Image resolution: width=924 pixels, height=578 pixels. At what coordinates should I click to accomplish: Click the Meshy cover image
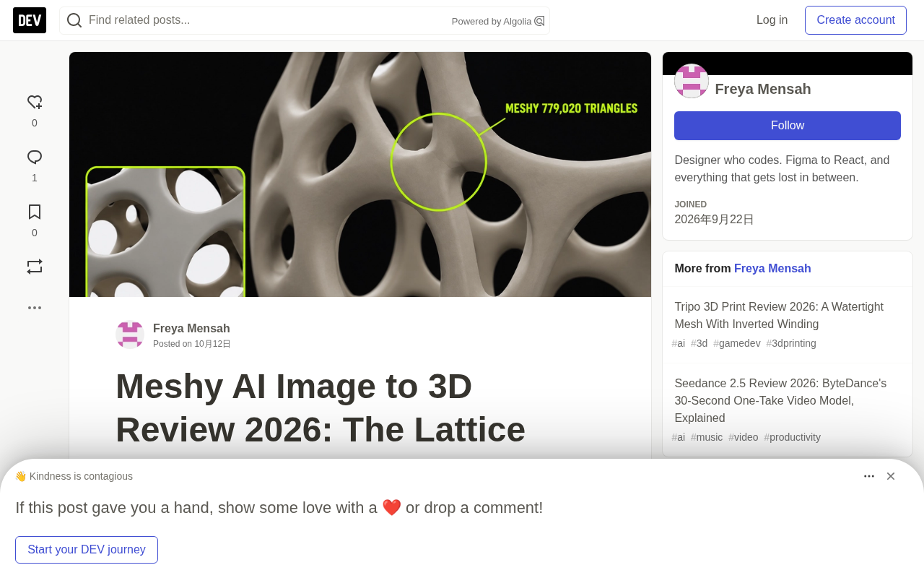(x=360, y=174)
